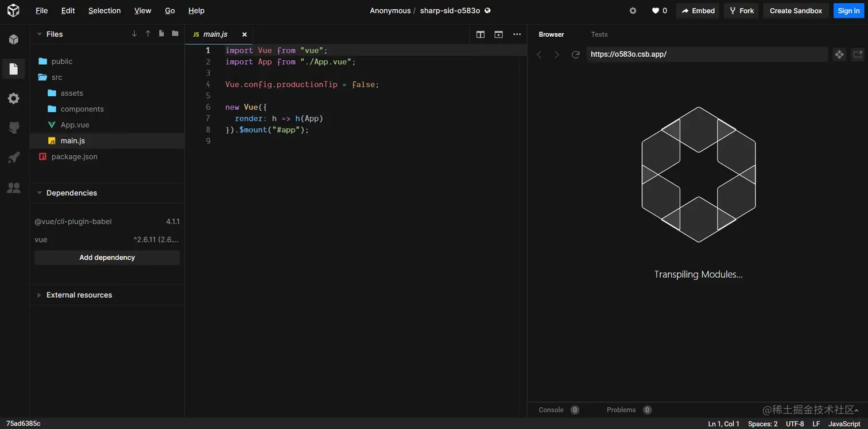Click the vue dependency entry
The image size is (868, 429).
click(107, 240)
